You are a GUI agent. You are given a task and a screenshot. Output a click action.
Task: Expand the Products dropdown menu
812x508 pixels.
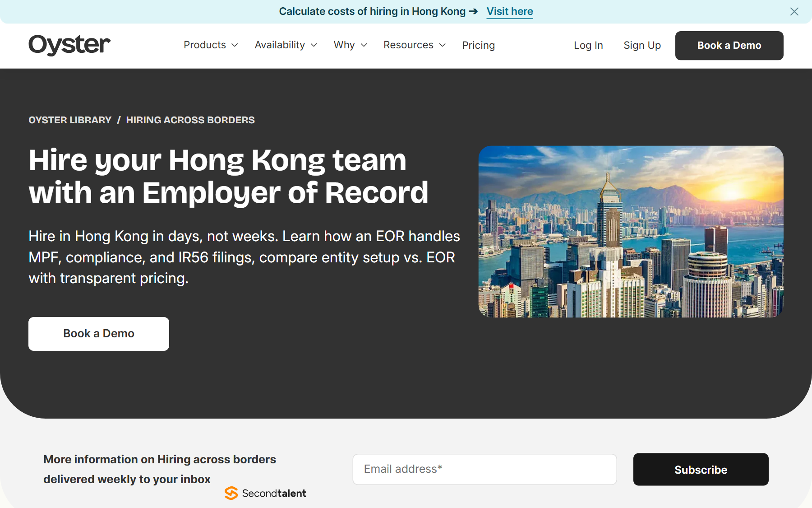click(210, 45)
